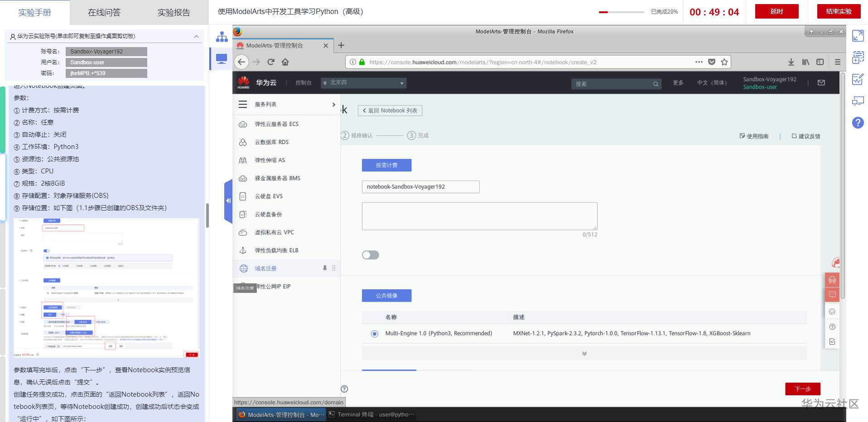
Task: Open page actions three-dot menu
Action: coord(699,62)
